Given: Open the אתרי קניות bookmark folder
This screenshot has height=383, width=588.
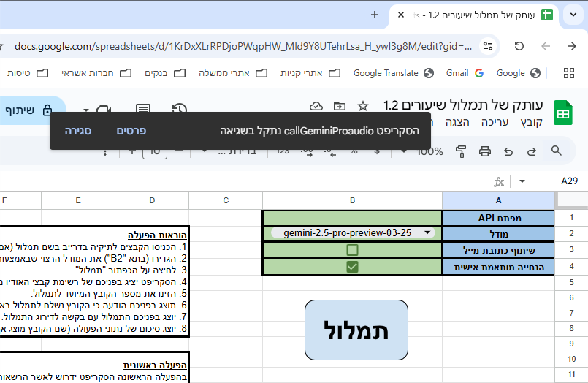Looking at the screenshot, I should [x=310, y=73].
